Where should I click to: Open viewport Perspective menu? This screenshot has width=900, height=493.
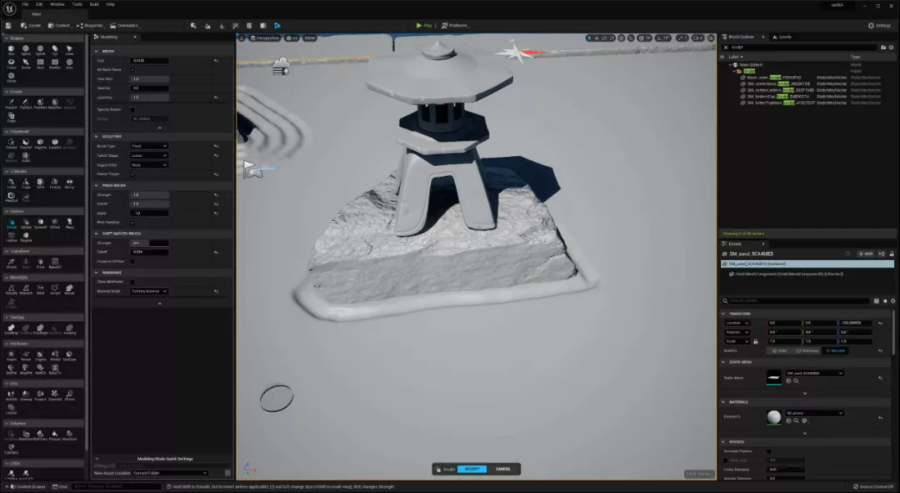click(x=265, y=38)
